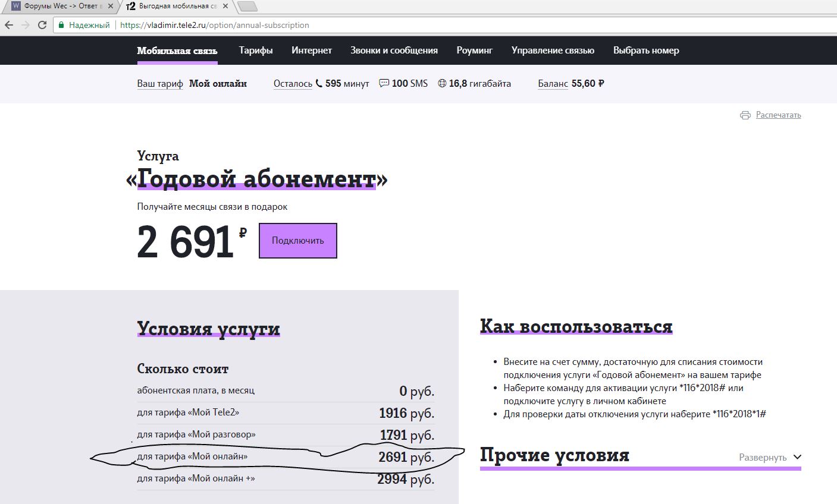The image size is (837, 504).
Task: Click the 2994 руб. price value
Action: (x=406, y=480)
